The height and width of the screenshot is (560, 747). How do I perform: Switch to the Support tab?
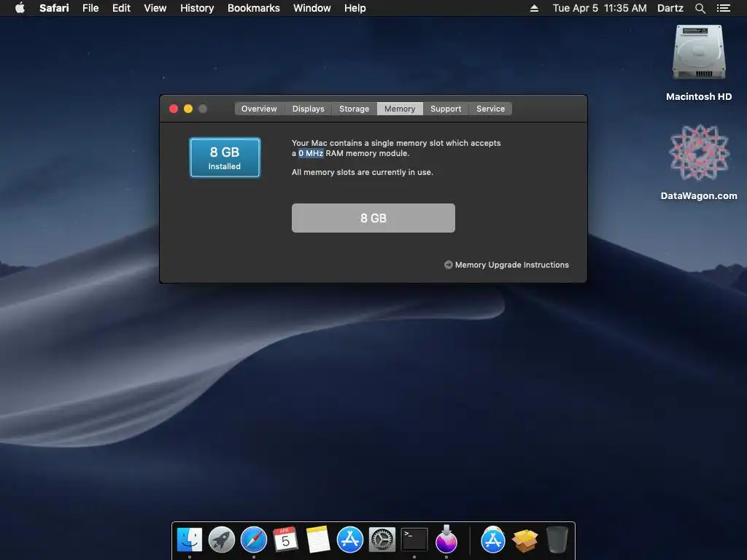(446, 109)
